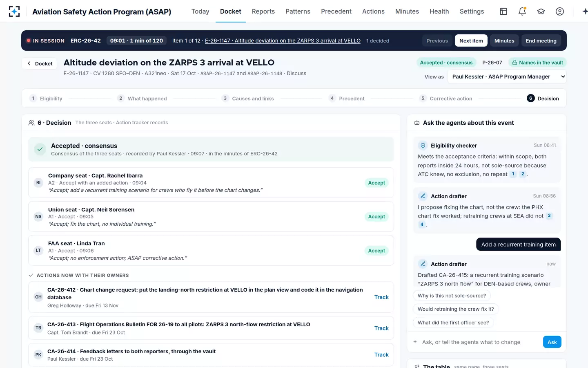Open the Reports tab
The width and height of the screenshot is (588, 368).
point(263,11)
